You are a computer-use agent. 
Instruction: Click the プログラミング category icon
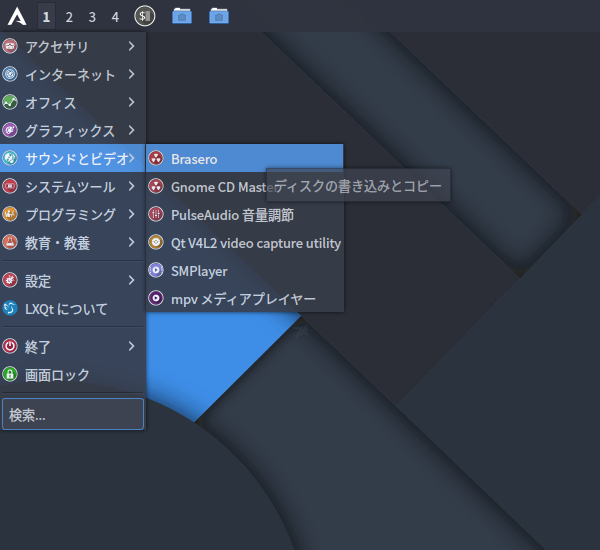click(x=10, y=214)
